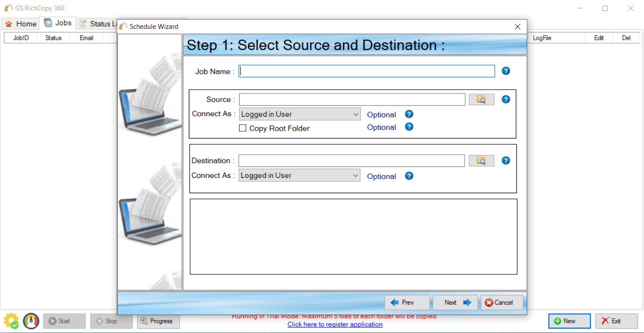Create a job with the New button
644x333 pixels.
click(x=569, y=321)
